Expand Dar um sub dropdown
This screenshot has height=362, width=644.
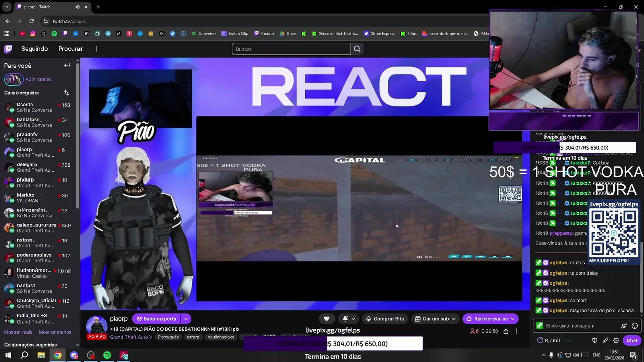454,319
